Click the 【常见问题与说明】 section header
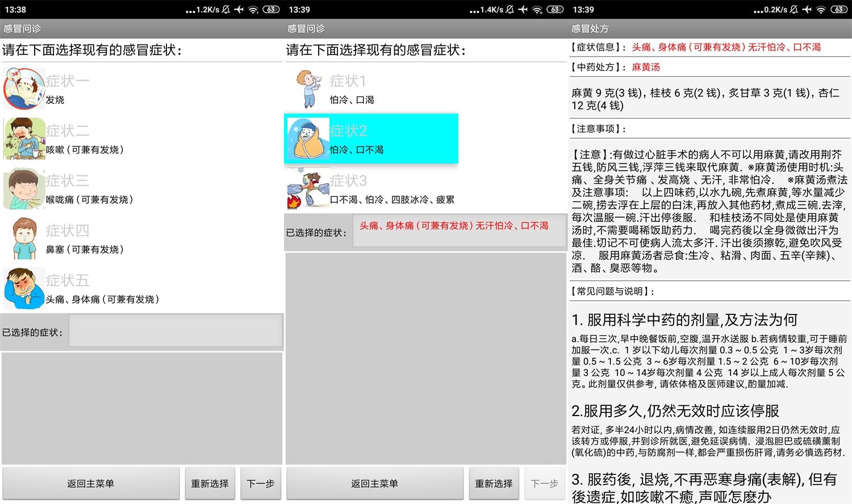 pyautogui.click(x=613, y=291)
